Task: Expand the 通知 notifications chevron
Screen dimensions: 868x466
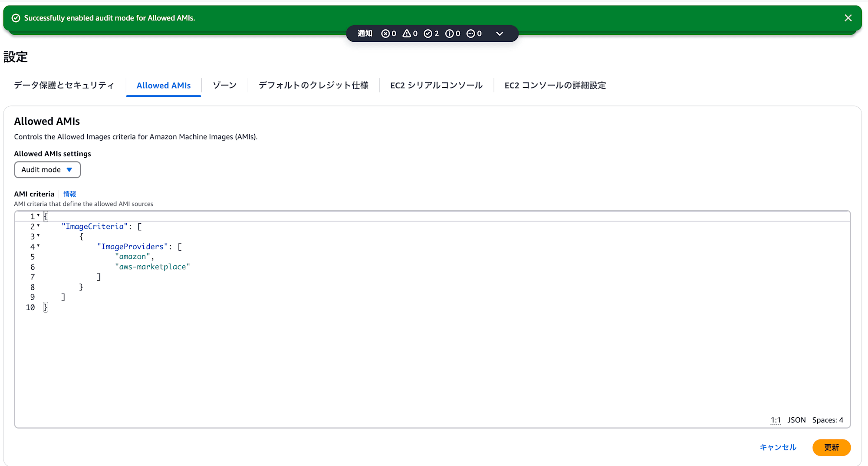Action: pyautogui.click(x=500, y=33)
